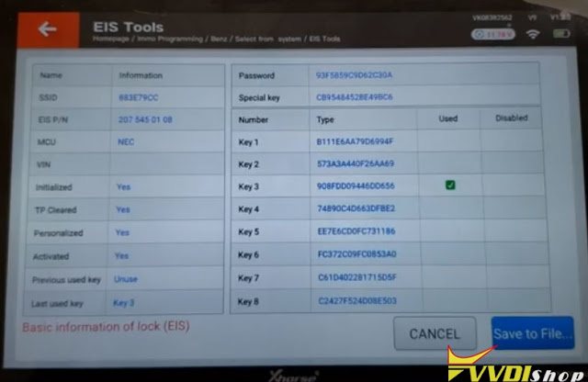Select Key 7 value C61D402281715D5F
The width and height of the screenshot is (588, 382).
coord(357,277)
